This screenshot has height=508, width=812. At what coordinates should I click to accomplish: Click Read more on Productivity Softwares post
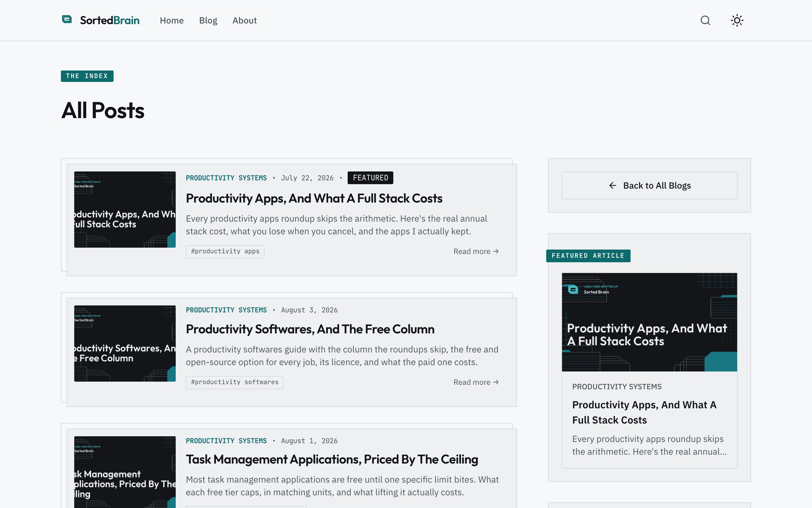point(476,382)
